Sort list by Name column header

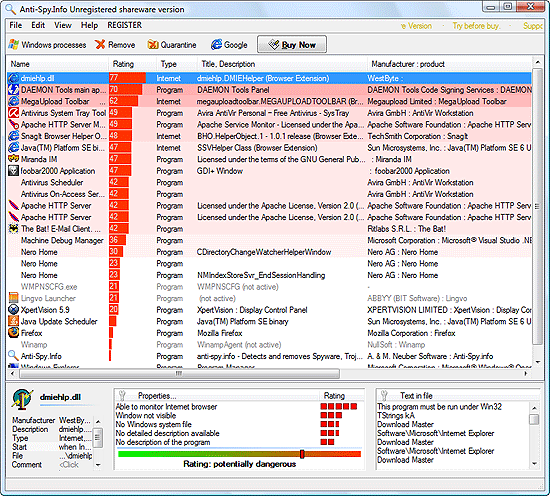pos(20,64)
